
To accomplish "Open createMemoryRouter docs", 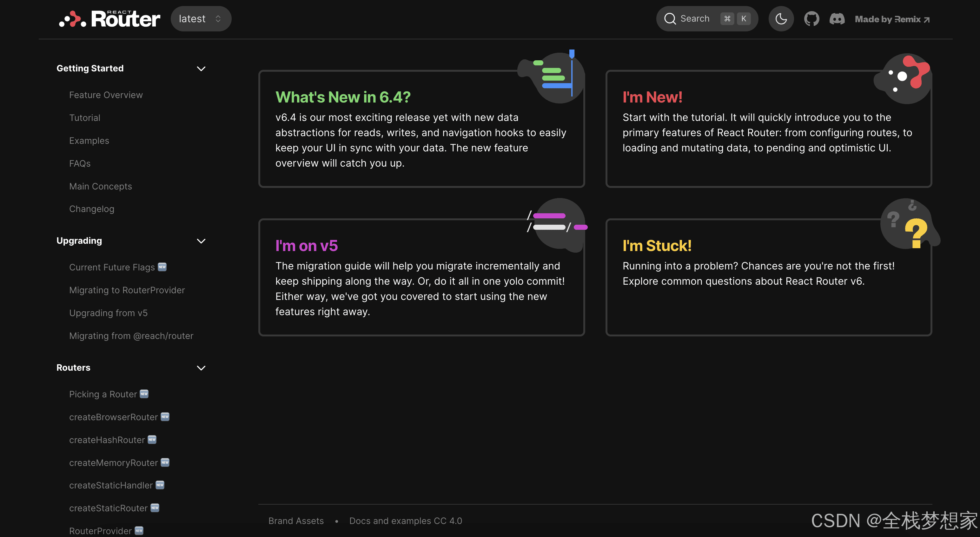I will (x=113, y=462).
